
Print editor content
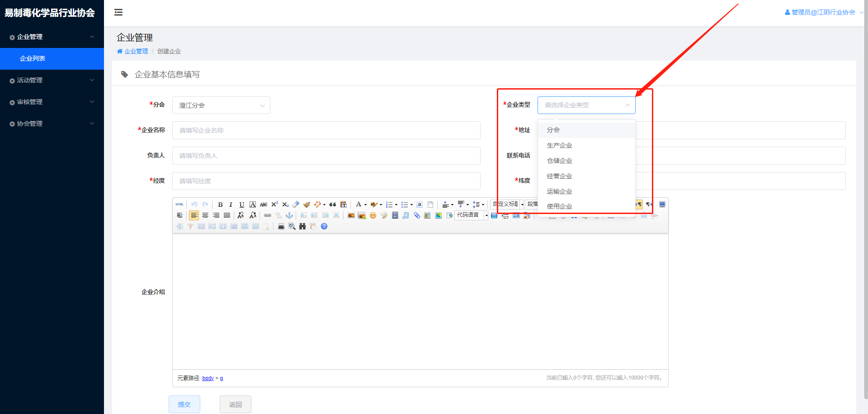[x=281, y=226]
